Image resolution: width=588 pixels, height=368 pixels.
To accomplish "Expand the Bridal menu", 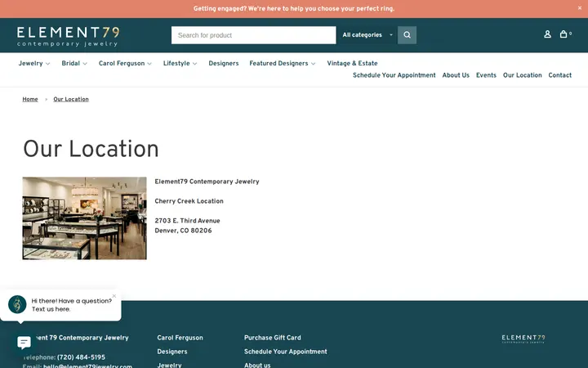I will [x=74, y=64].
